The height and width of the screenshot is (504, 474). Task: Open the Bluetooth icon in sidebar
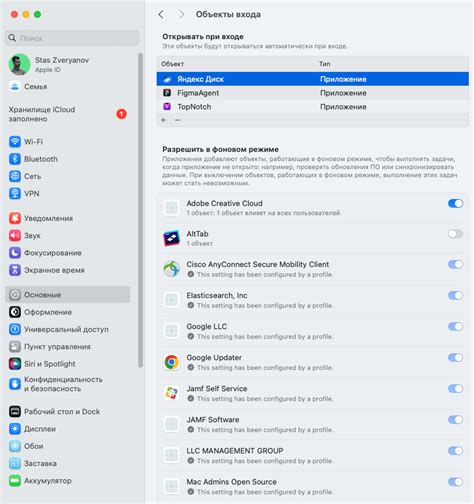[x=15, y=159]
